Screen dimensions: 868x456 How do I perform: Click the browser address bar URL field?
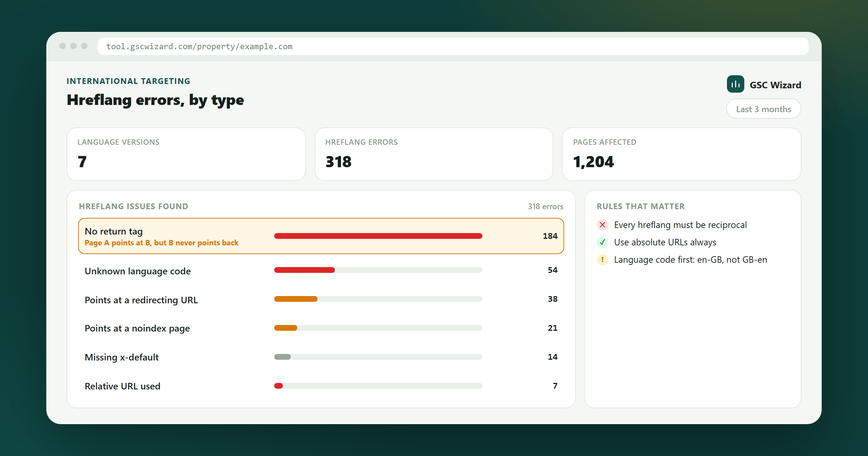pos(453,46)
